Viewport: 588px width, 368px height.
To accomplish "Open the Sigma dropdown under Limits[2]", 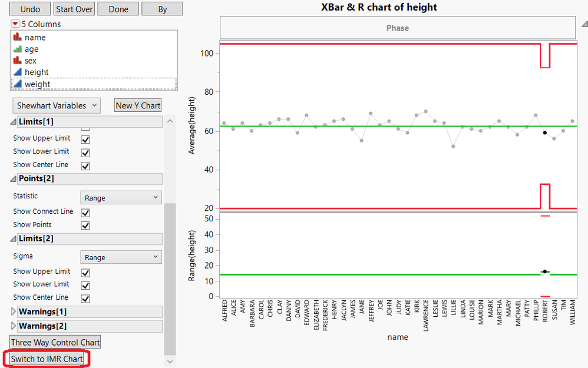I will point(120,257).
